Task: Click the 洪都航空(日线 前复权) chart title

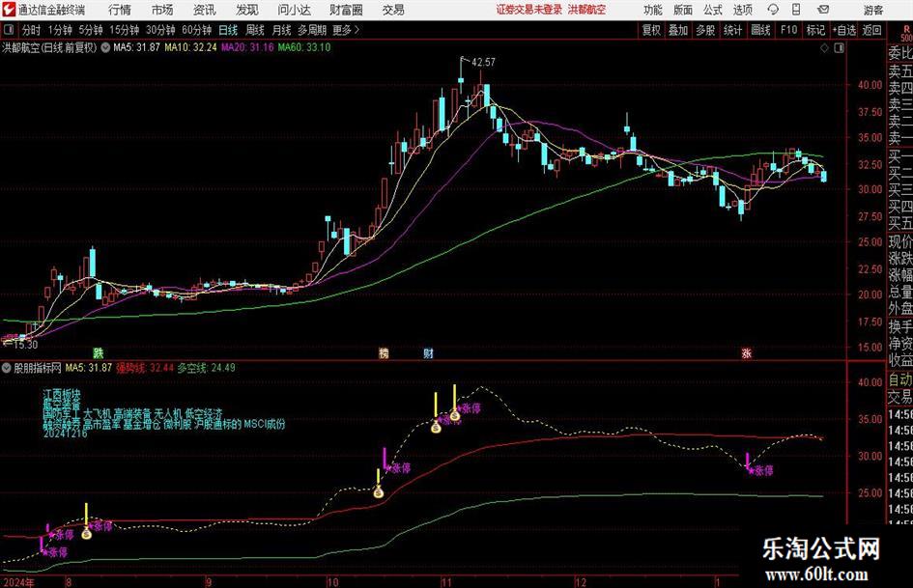Action: [49, 47]
